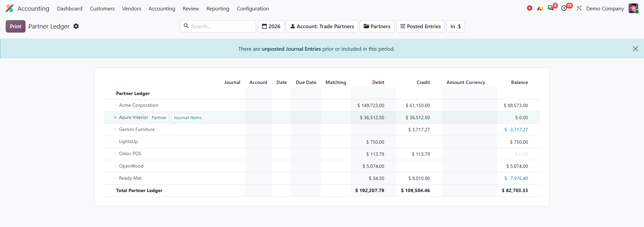This screenshot has height=227, width=644.
Task: Open the Posted Entries options dropdown
Action: click(x=420, y=26)
